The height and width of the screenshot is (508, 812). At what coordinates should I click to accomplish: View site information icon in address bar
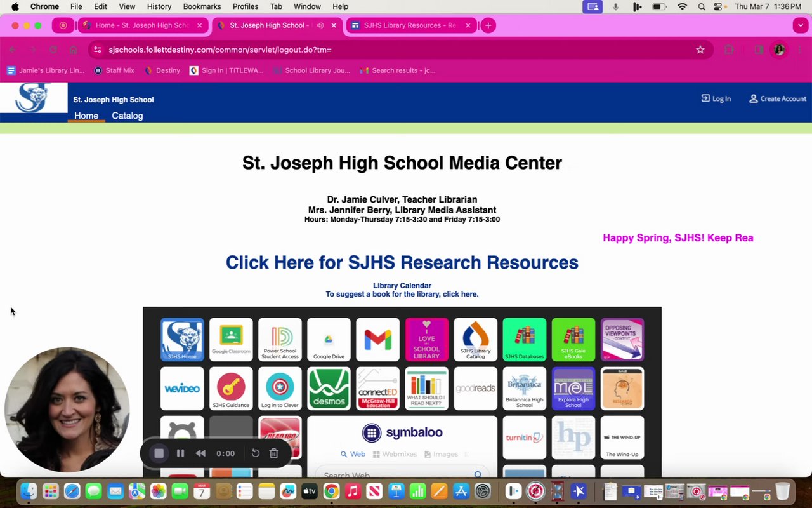[x=98, y=50]
